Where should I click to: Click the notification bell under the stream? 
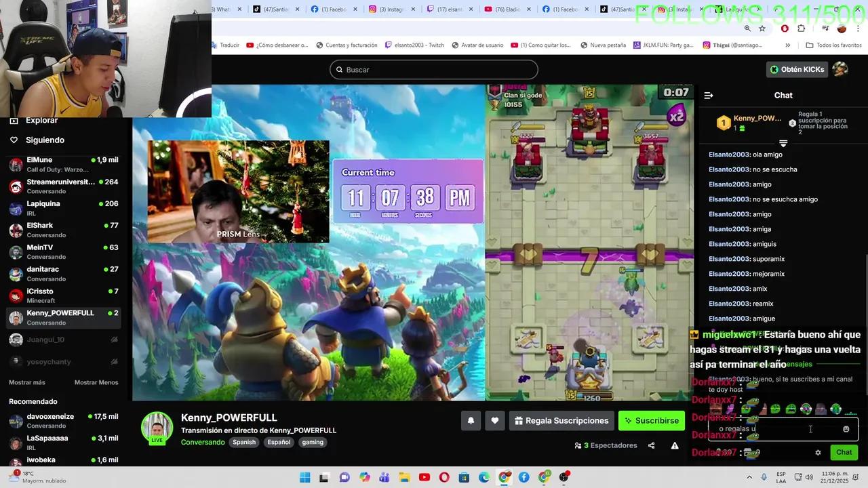coord(471,421)
